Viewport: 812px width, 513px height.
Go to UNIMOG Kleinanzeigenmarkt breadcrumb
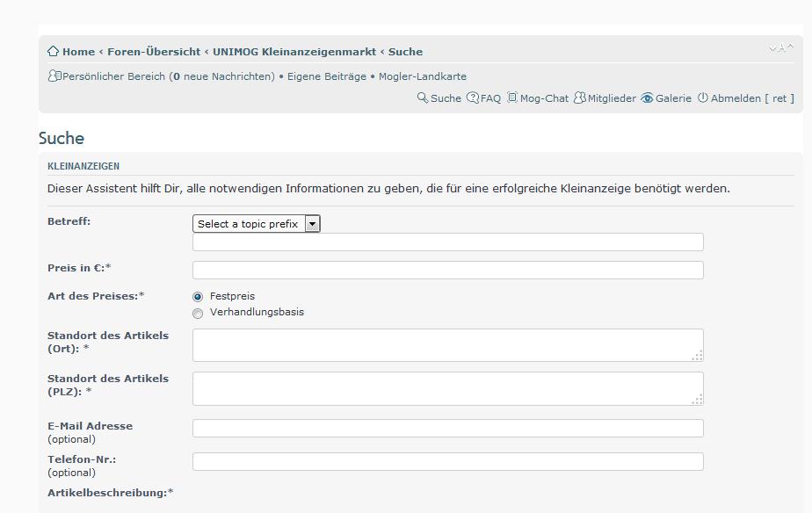pyautogui.click(x=294, y=52)
